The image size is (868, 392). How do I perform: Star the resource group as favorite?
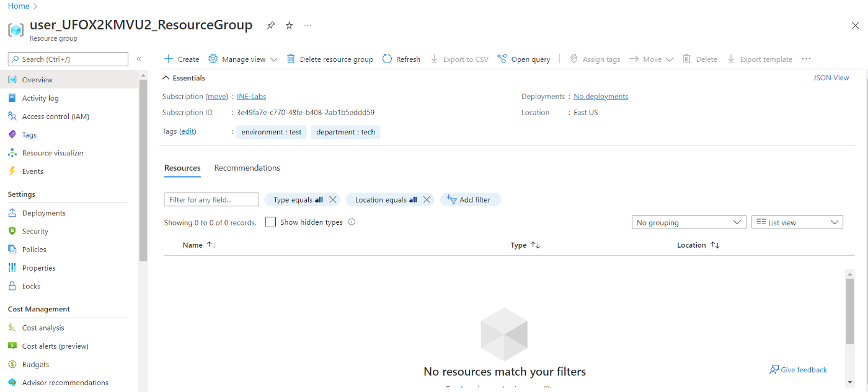coord(289,25)
